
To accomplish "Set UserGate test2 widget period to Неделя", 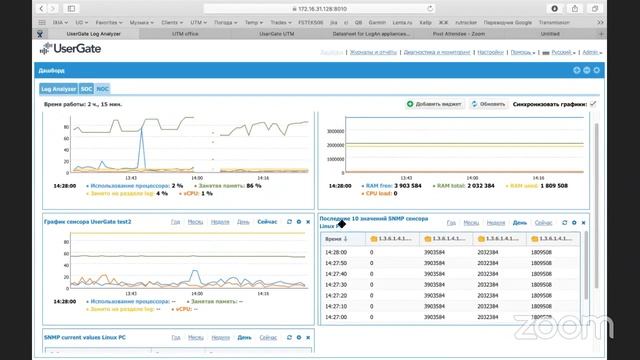I will (x=220, y=222).
